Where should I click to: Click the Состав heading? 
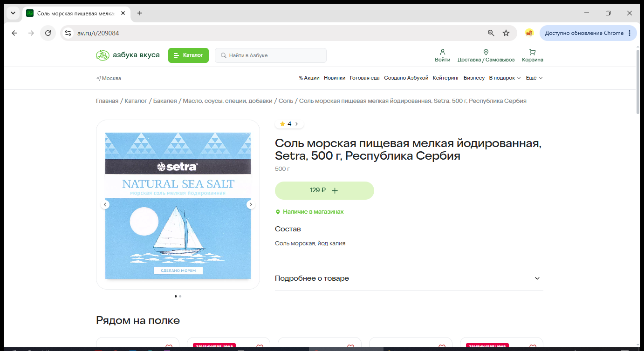click(x=288, y=229)
